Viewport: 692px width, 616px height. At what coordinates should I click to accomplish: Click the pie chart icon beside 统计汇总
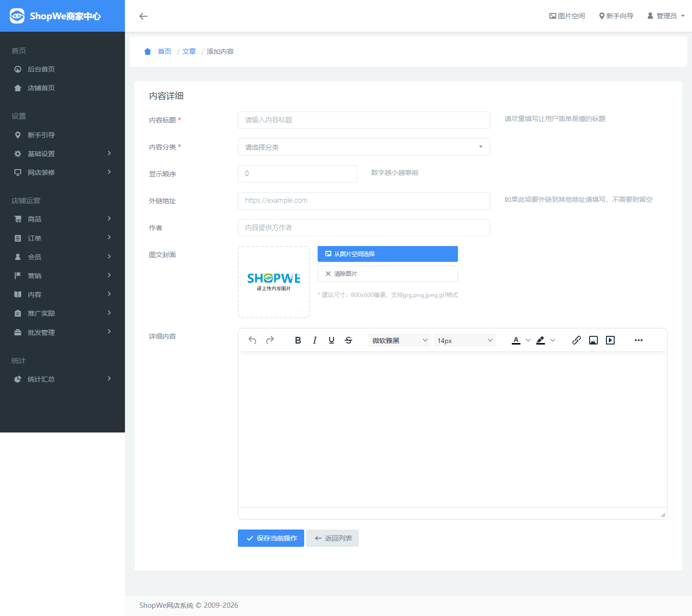point(18,379)
